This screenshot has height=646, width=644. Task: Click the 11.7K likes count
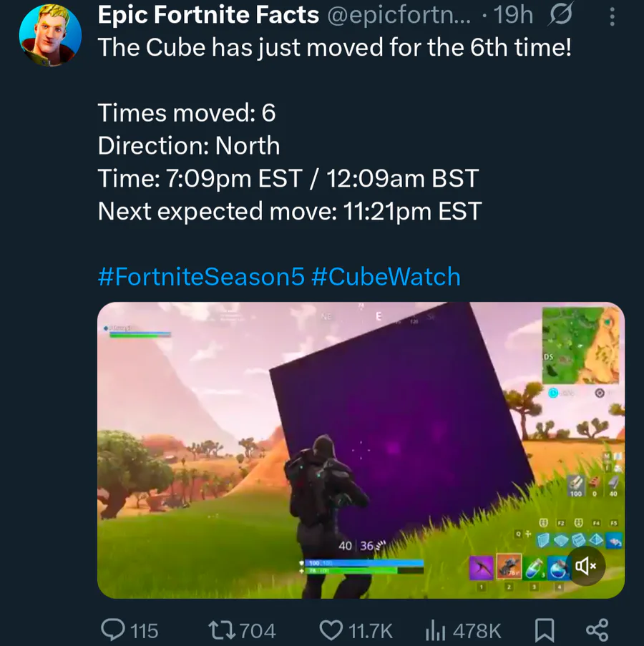coord(371,631)
